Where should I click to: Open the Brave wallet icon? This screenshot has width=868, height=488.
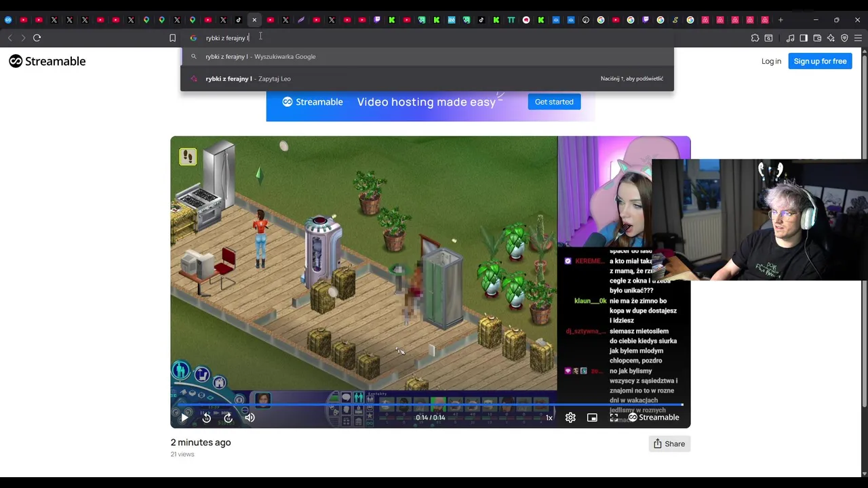coord(817,38)
